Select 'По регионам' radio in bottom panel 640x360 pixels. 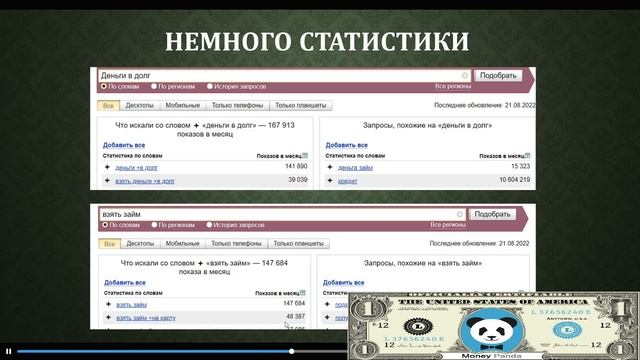154,224
